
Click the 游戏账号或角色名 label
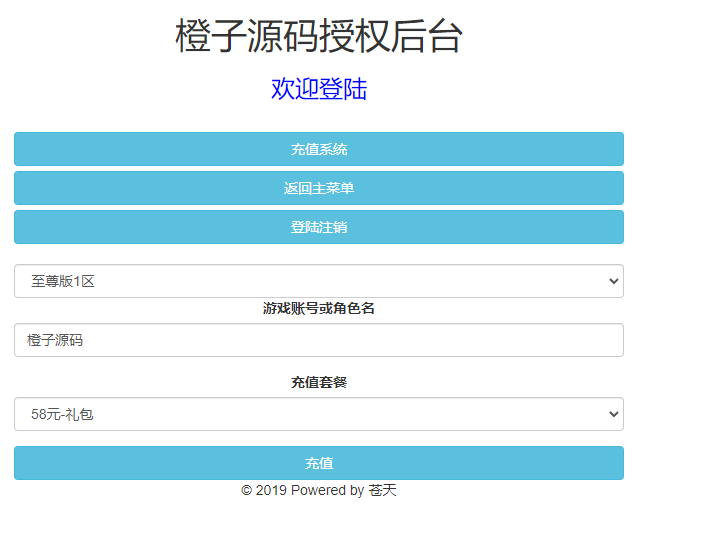[x=318, y=309]
